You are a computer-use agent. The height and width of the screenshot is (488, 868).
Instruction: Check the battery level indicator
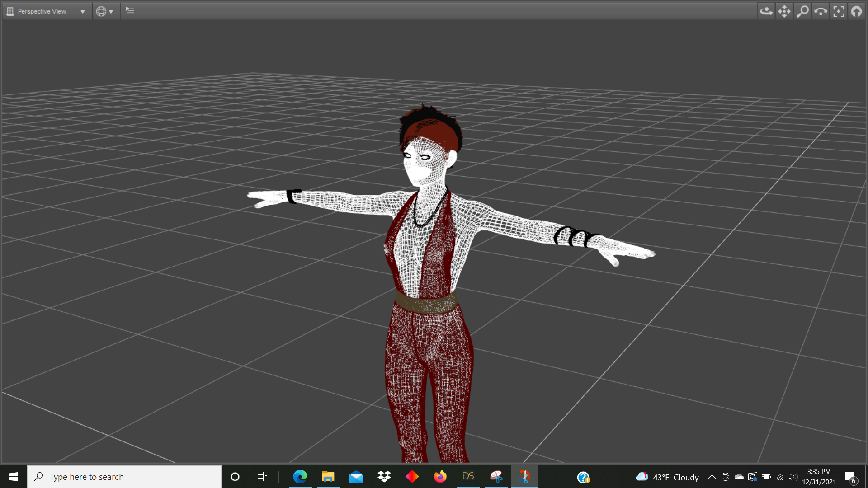[x=766, y=477]
